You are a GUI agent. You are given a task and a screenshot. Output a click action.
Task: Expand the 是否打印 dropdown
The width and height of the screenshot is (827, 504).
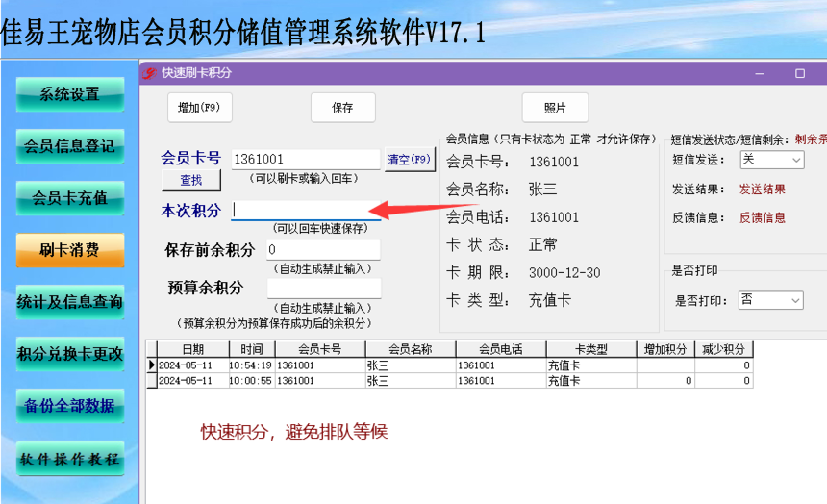[x=771, y=300]
